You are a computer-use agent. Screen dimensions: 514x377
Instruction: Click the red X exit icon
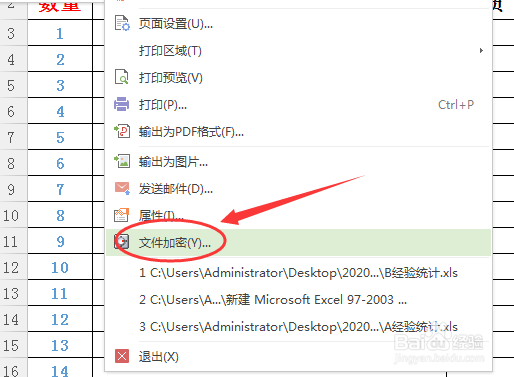pyautogui.click(x=122, y=356)
